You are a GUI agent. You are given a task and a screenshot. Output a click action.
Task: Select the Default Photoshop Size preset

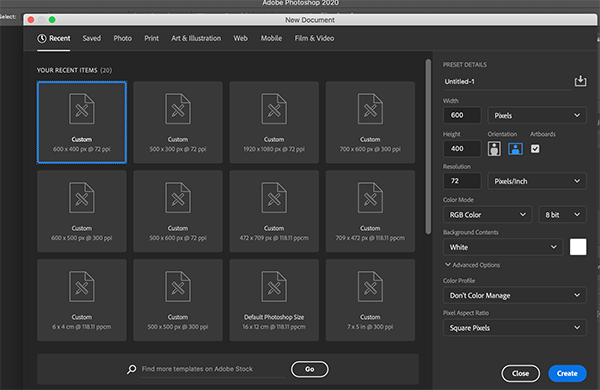click(274, 300)
